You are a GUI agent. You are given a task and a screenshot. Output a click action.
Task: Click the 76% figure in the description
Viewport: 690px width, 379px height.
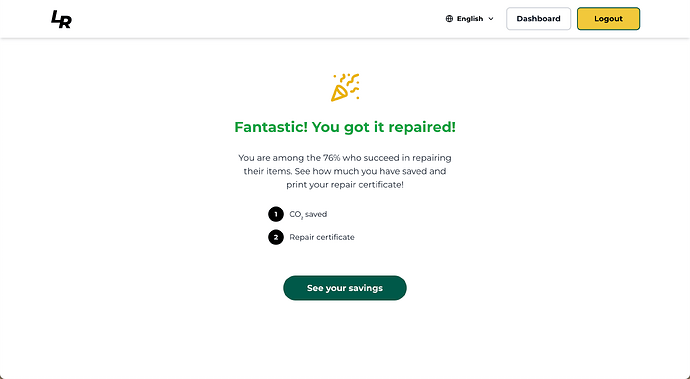coord(332,158)
